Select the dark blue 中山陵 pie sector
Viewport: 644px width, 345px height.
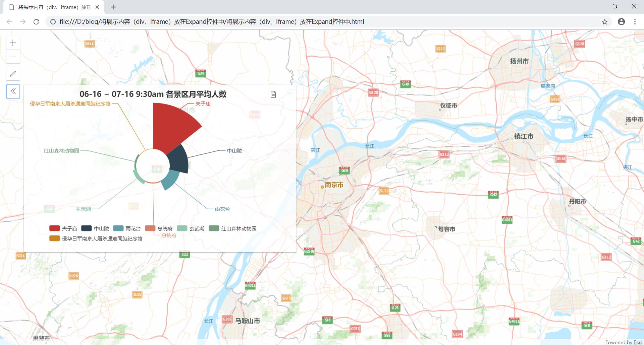[179, 160]
